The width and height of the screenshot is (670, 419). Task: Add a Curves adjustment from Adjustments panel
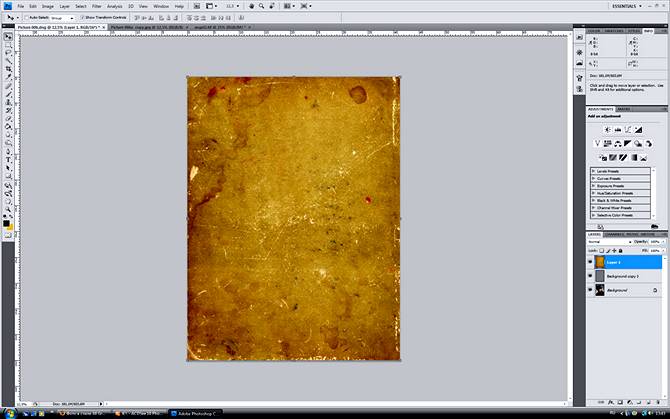tap(628, 130)
